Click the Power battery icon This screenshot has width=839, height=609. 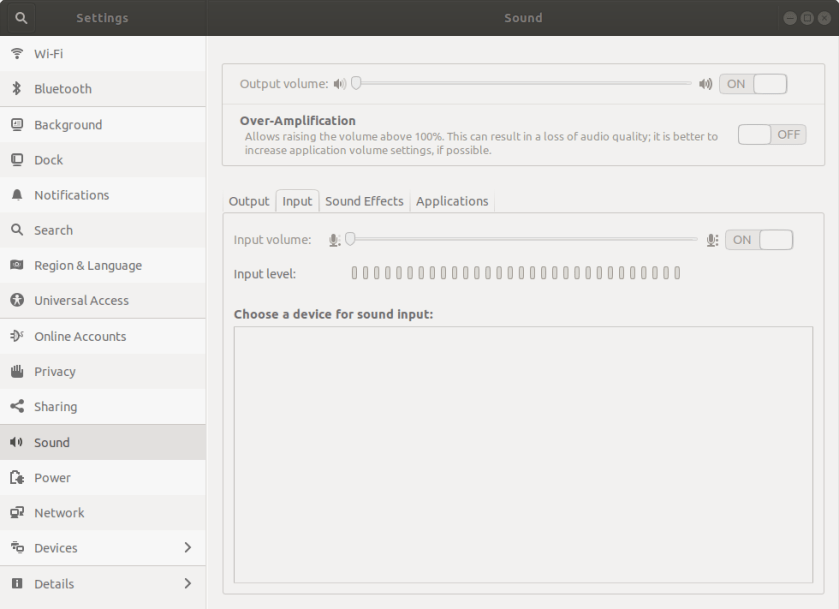click(x=17, y=478)
